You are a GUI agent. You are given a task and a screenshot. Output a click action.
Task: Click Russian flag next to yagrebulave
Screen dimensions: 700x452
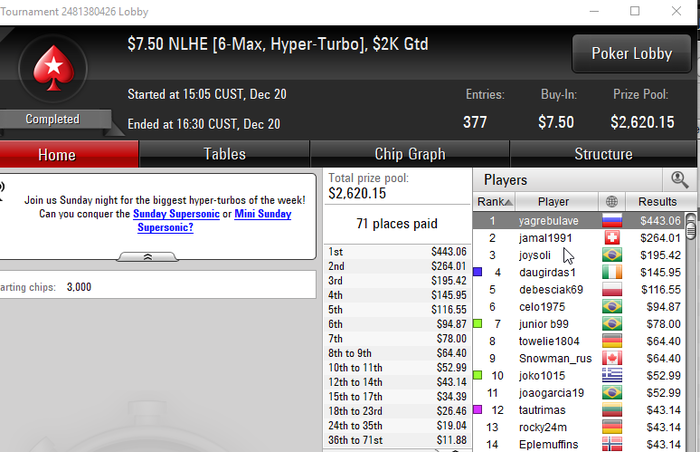[x=612, y=221]
